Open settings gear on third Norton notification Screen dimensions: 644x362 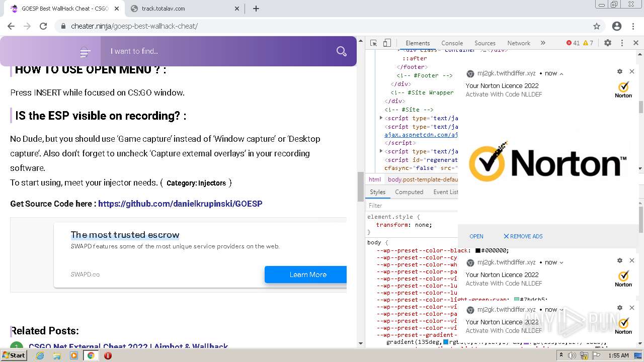pyautogui.click(x=620, y=308)
